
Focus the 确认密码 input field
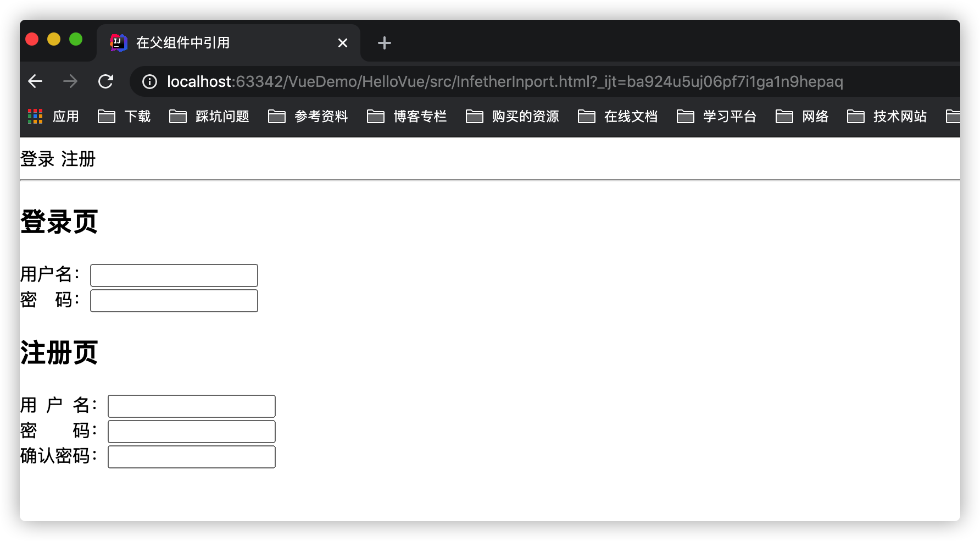(192, 457)
